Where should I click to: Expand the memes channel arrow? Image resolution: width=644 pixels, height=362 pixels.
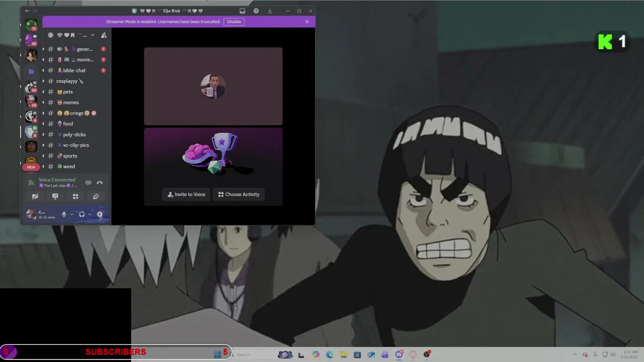(x=43, y=103)
